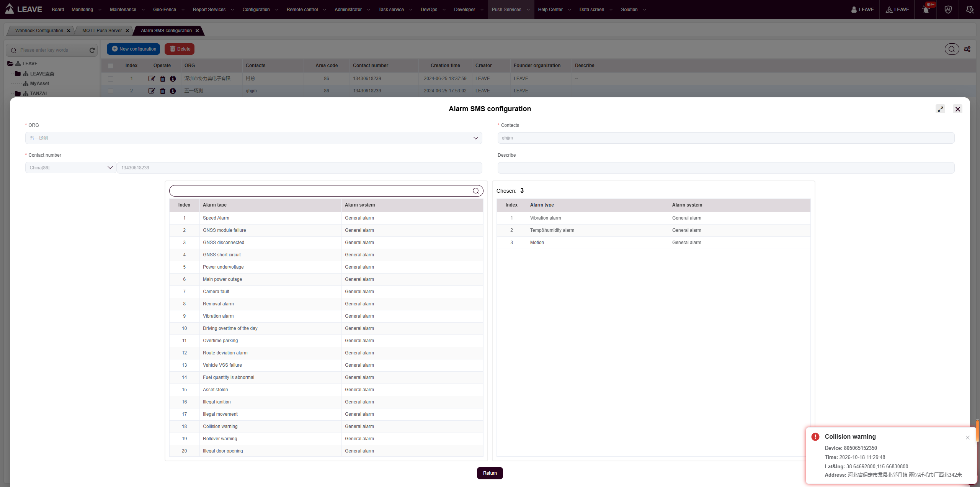The height and width of the screenshot is (487, 980).
Task: Open the alarm notification bell icon
Action: point(926,10)
